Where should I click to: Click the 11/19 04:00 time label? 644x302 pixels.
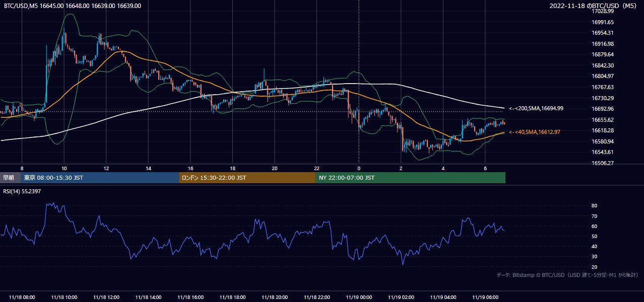pos(443,297)
